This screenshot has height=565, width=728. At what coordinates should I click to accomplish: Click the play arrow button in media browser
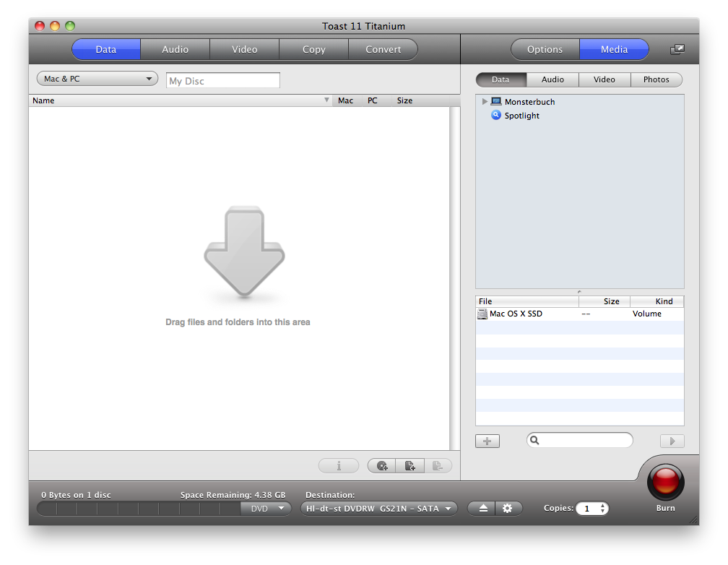pos(672,441)
